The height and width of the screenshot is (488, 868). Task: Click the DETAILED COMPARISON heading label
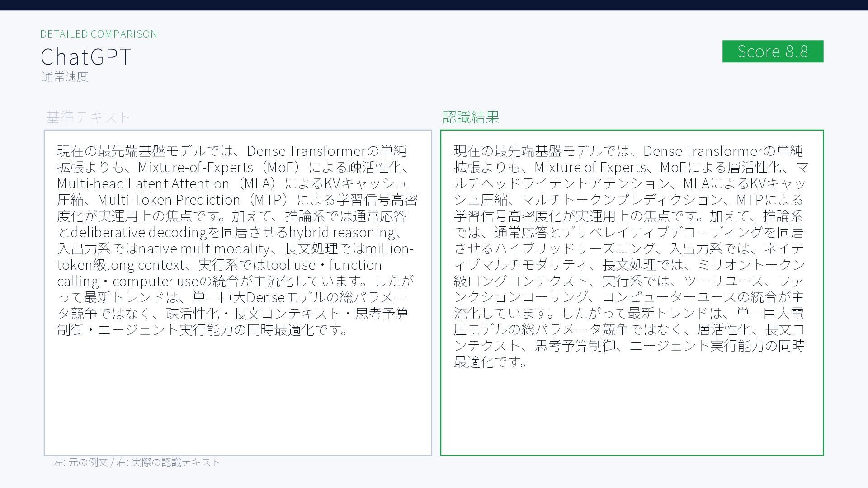click(99, 34)
